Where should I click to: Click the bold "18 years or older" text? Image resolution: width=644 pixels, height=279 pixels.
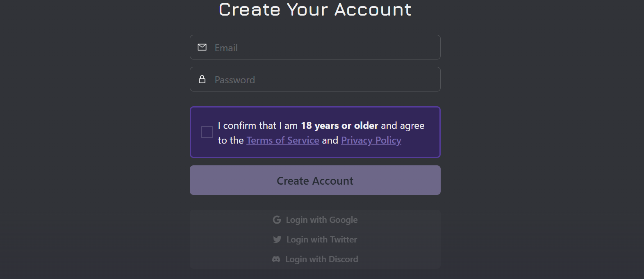(x=339, y=126)
